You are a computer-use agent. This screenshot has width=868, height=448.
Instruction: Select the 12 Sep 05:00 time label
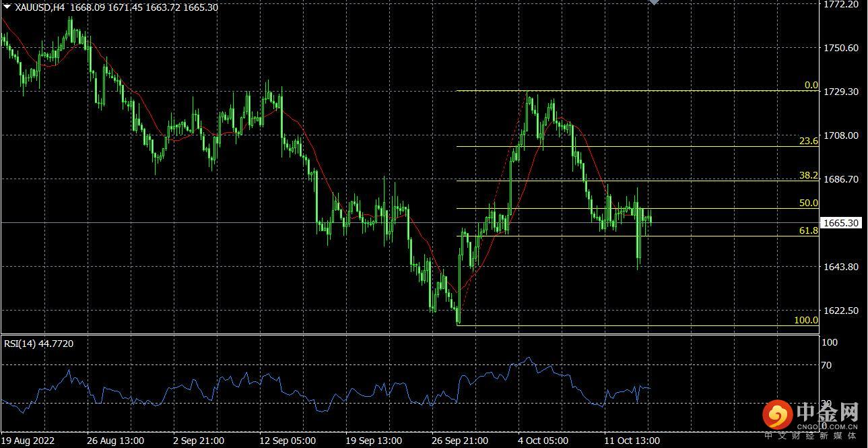click(286, 441)
